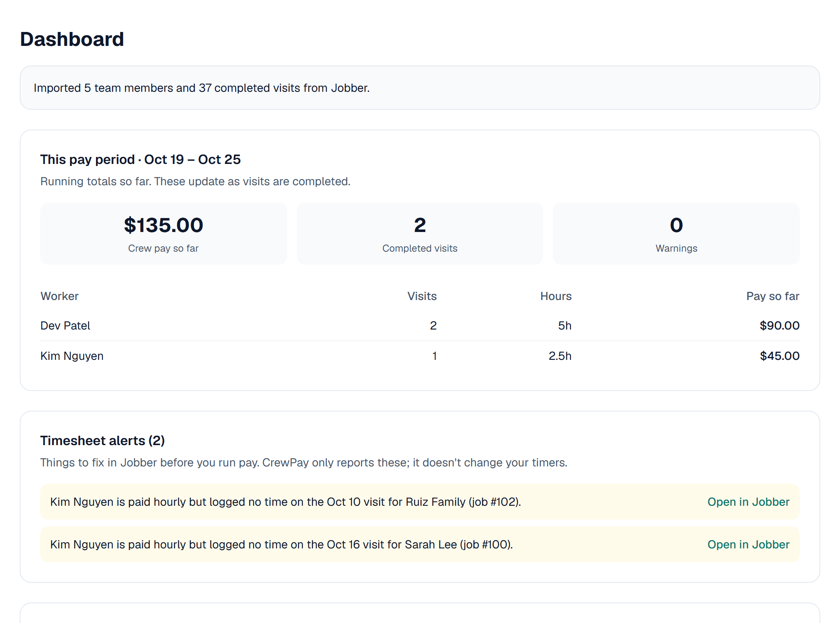Click the Oct 10 Ruiz Family alert message
840x623 pixels.
point(285,502)
